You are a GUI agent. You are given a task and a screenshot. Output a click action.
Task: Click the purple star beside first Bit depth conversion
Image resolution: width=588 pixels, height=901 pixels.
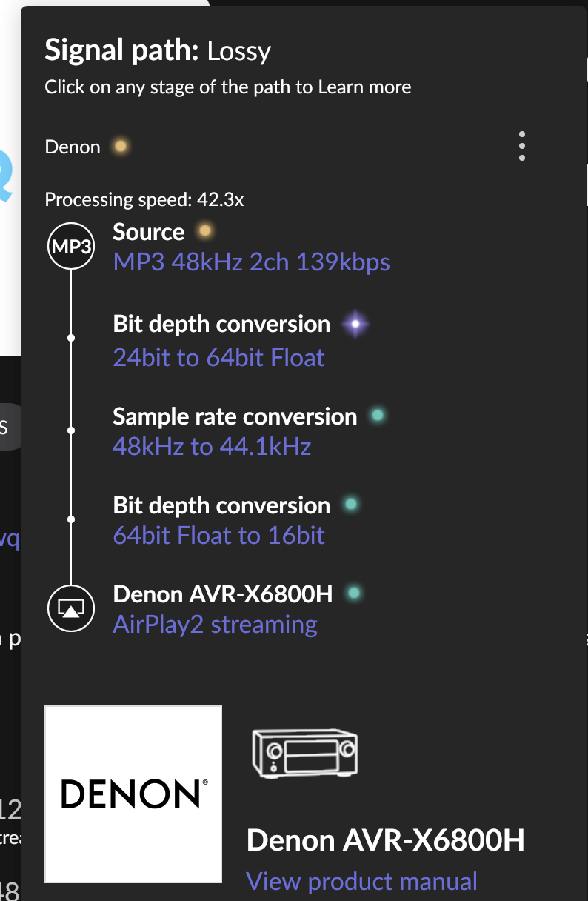[x=355, y=325]
